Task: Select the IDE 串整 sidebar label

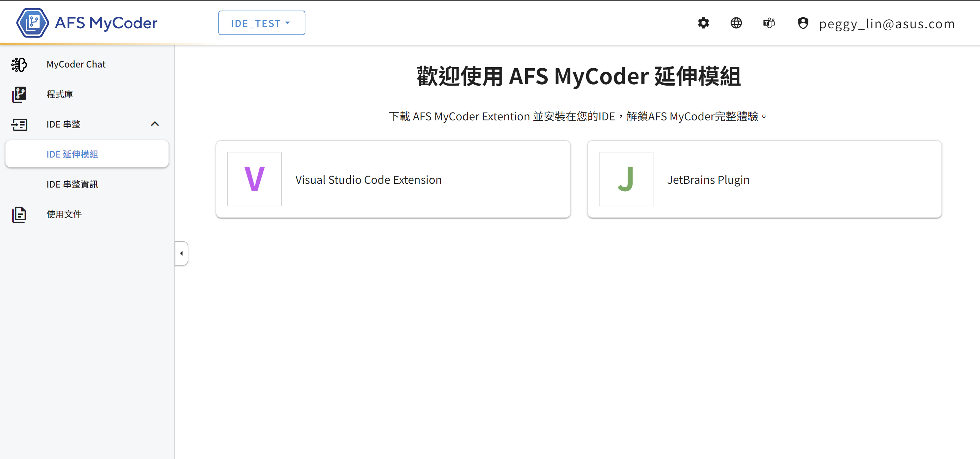Action: click(63, 124)
